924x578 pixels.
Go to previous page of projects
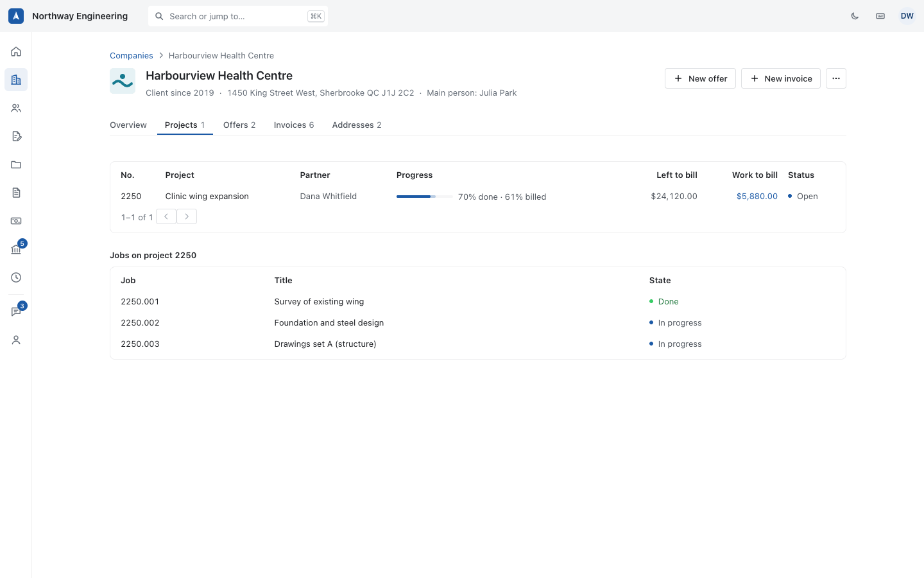coord(166,216)
